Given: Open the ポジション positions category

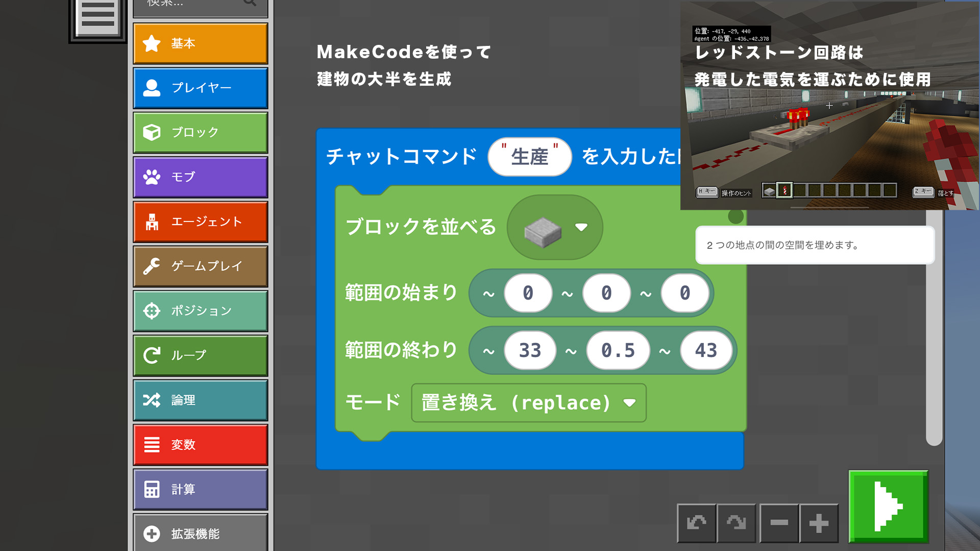Looking at the screenshot, I should coord(200,311).
